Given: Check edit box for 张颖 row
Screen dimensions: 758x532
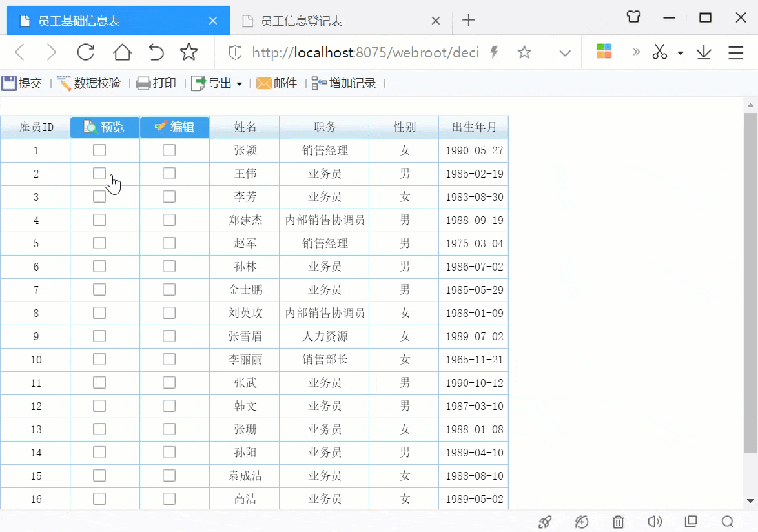Looking at the screenshot, I should pyautogui.click(x=169, y=150).
